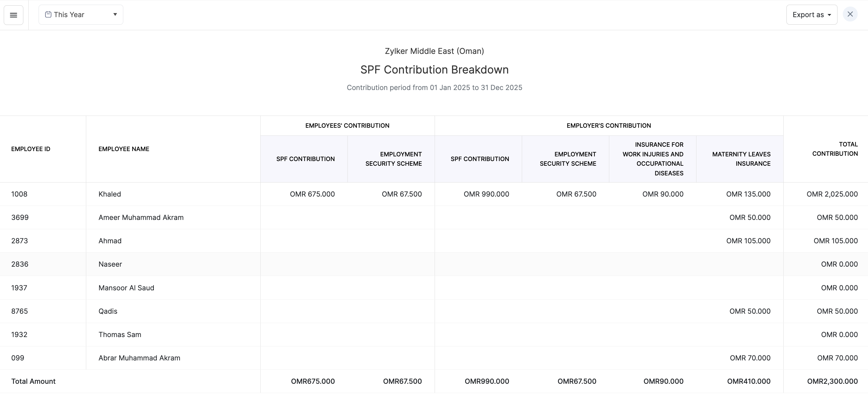This screenshot has height=395, width=868.
Task: Click the Employees' Contribution group header
Action: point(347,126)
